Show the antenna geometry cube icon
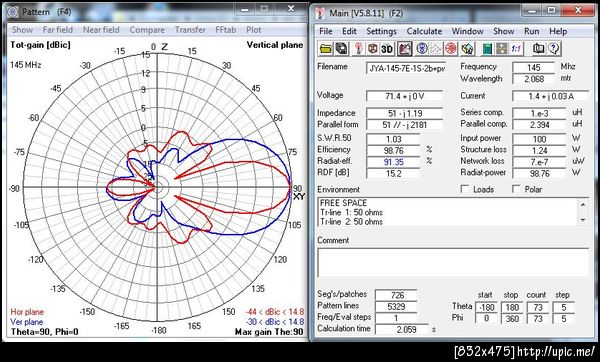 point(372,49)
